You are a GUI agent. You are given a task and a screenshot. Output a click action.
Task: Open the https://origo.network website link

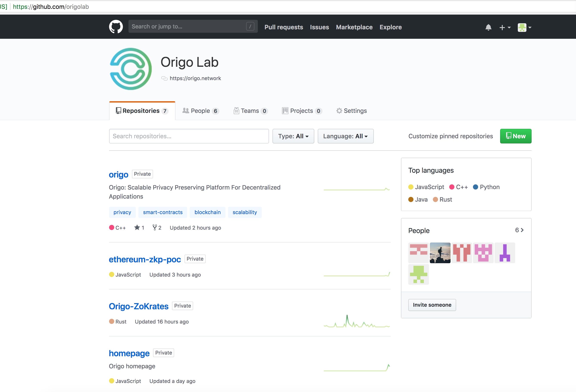pyautogui.click(x=195, y=78)
